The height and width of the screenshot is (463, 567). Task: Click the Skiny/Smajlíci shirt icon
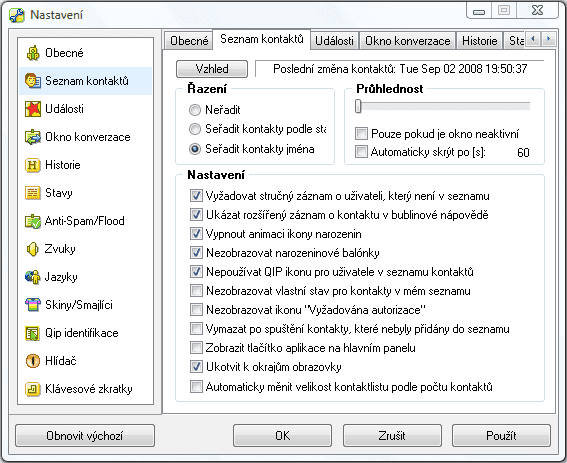(33, 305)
